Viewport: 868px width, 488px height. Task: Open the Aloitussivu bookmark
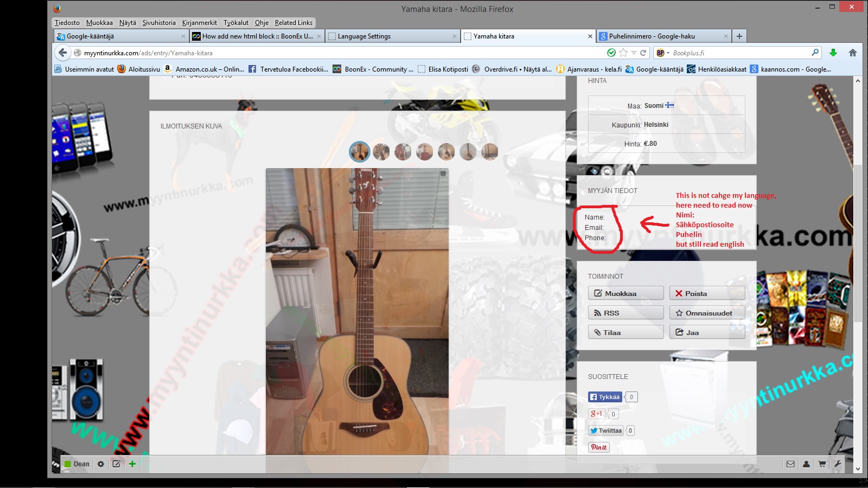point(139,69)
